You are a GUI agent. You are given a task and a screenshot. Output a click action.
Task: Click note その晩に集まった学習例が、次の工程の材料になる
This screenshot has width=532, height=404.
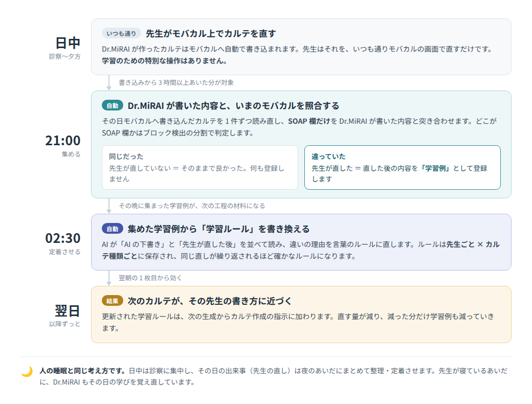point(192,206)
